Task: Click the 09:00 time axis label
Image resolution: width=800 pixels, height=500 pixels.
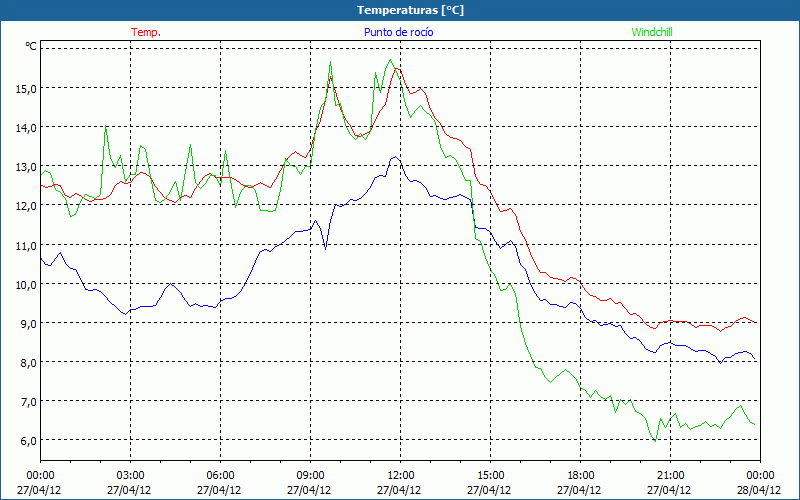Action: [x=310, y=476]
